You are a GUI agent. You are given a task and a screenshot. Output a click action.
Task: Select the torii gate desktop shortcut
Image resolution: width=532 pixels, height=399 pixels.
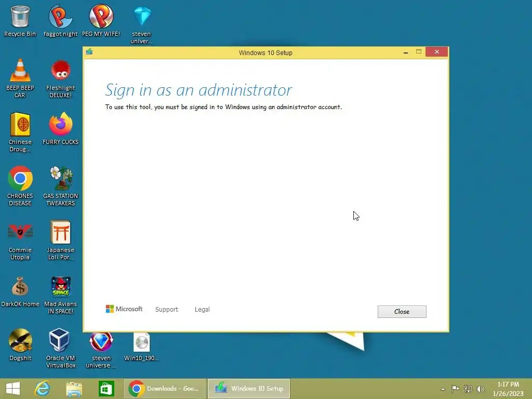60,240
